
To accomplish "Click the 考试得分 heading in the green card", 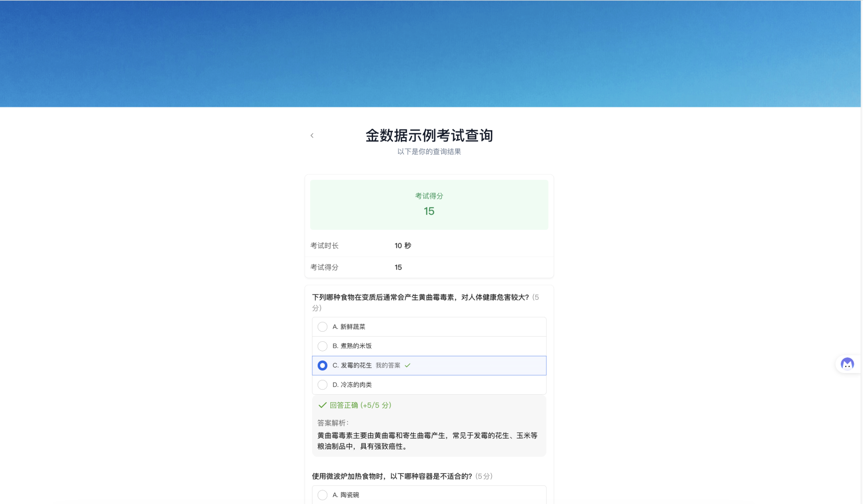I will click(x=429, y=196).
